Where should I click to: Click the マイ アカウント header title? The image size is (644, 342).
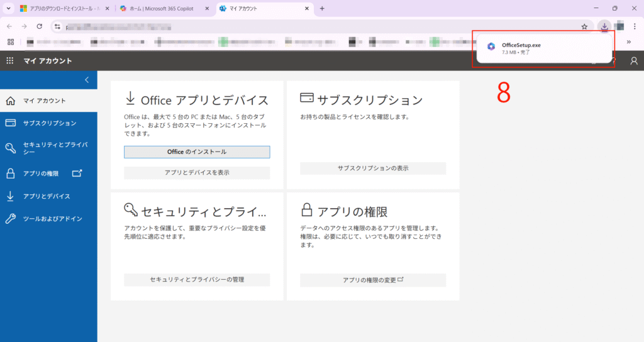[x=48, y=61]
